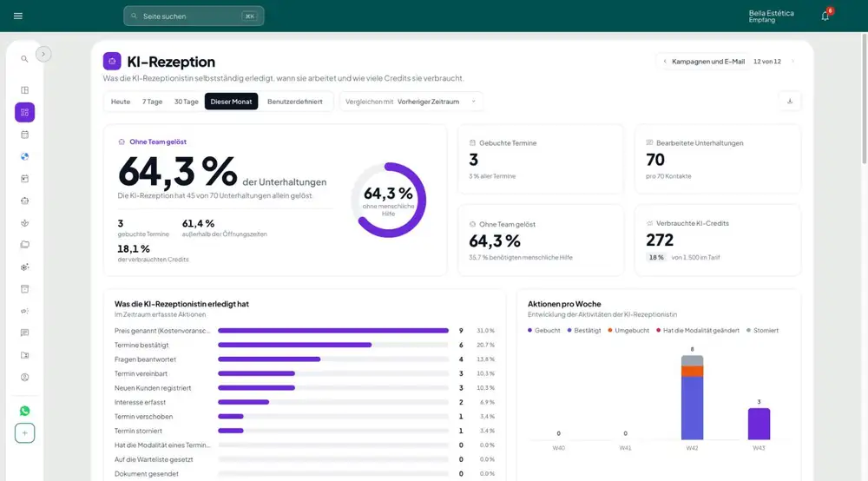Screen dimensions: 868x481
Task: Click the folder with lock icon in sidebar
Action: coord(25,355)
